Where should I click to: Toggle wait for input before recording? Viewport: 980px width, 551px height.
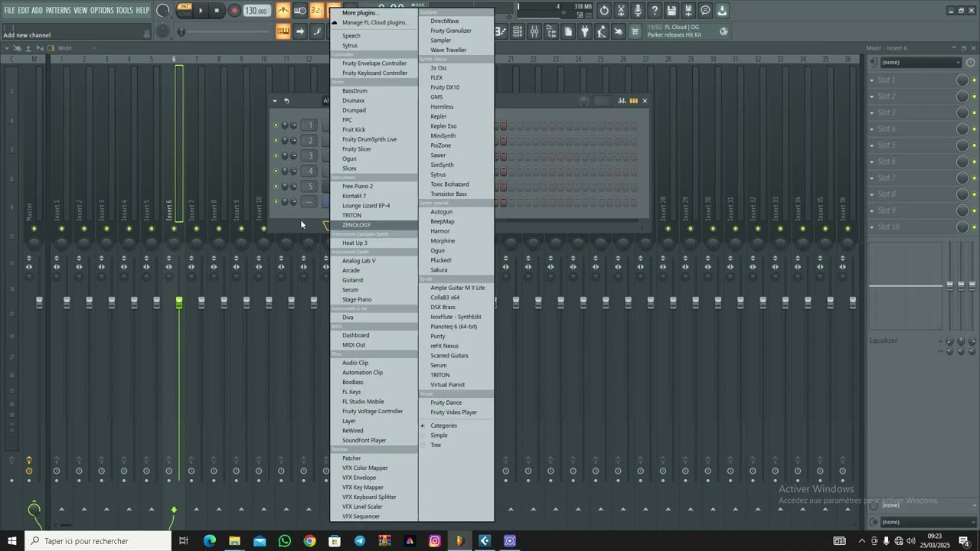(300, 11)
